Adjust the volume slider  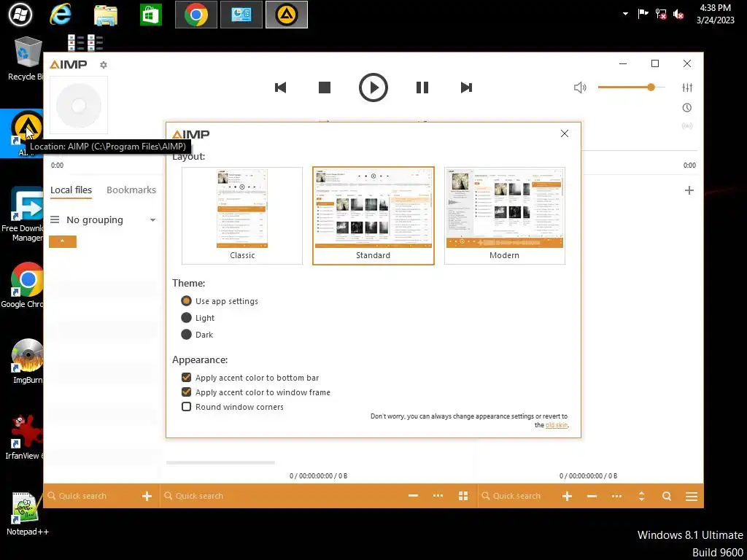click(631, 87)
